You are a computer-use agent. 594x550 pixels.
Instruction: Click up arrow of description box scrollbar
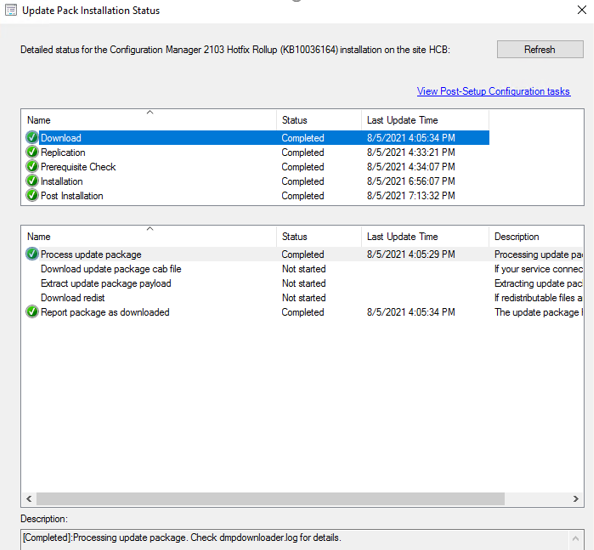point(575,538)
